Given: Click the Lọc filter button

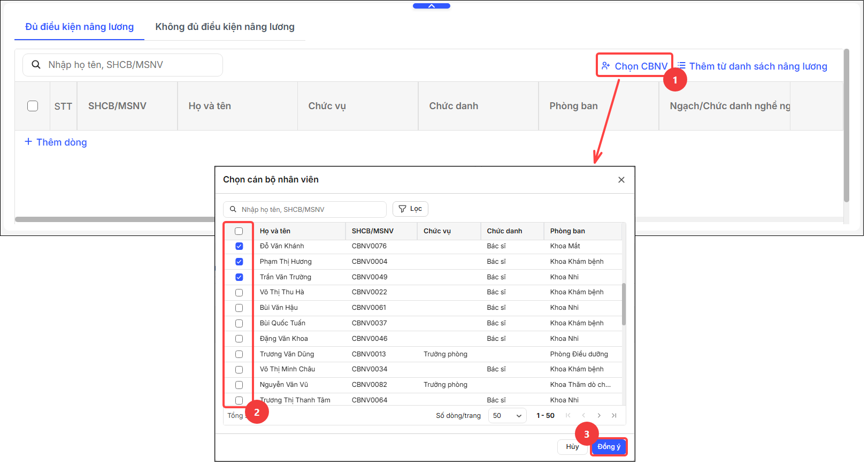Looking at the screenshot, I should [x=410, y=209].
